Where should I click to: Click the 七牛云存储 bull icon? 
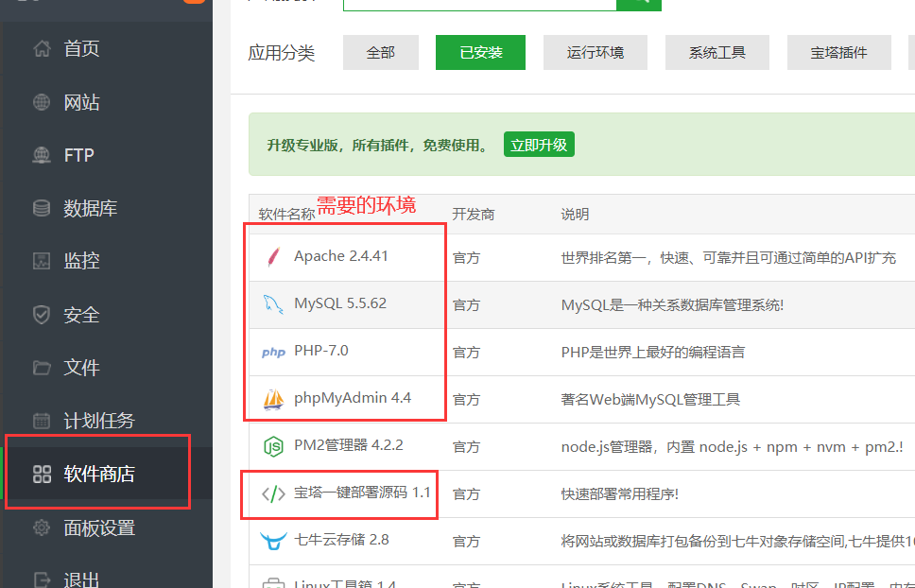pos(273,541)
